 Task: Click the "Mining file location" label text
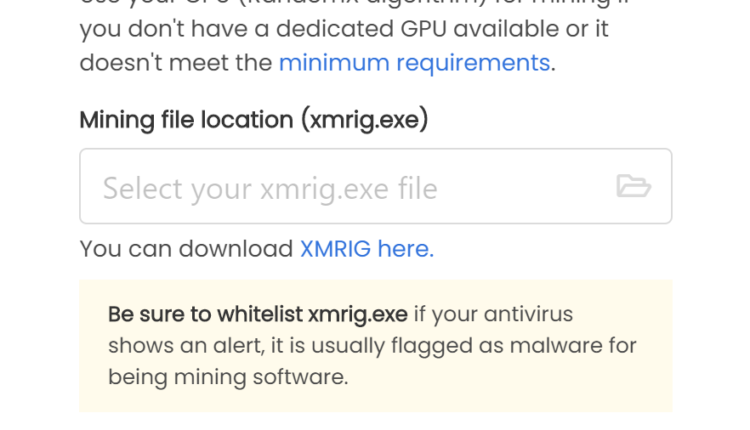[186, 120]
